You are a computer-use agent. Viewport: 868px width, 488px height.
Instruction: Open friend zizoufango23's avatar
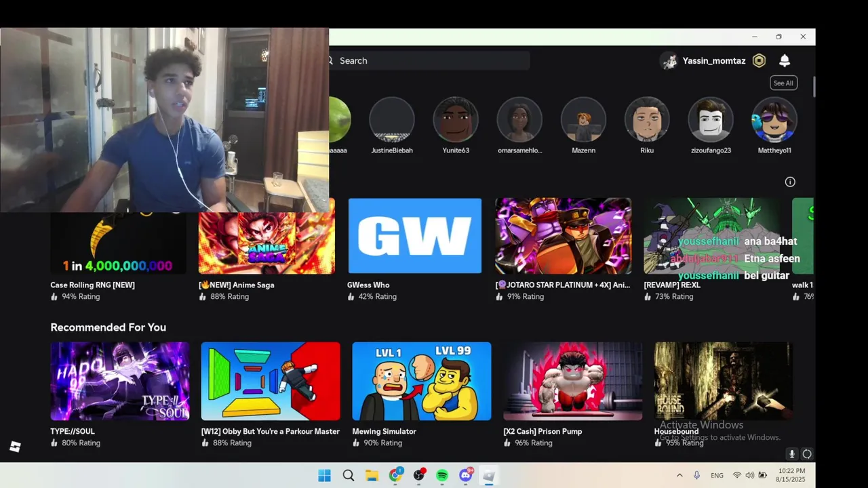click(711, 119)
